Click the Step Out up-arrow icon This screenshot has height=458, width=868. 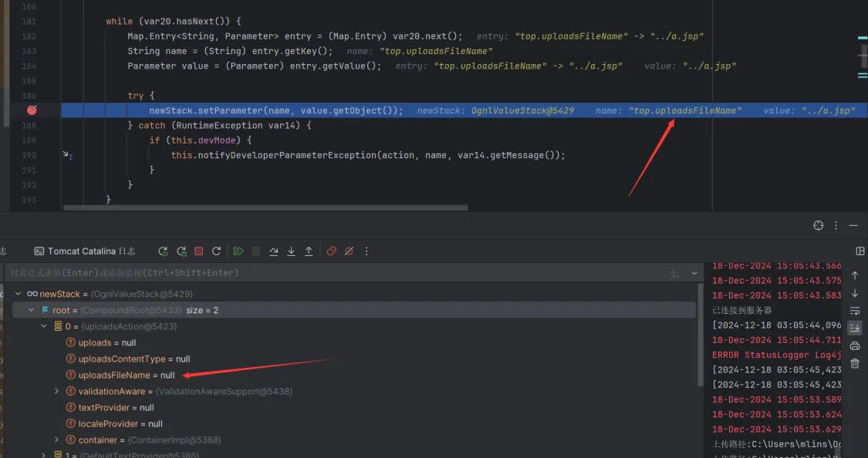(x=309, y=251)
